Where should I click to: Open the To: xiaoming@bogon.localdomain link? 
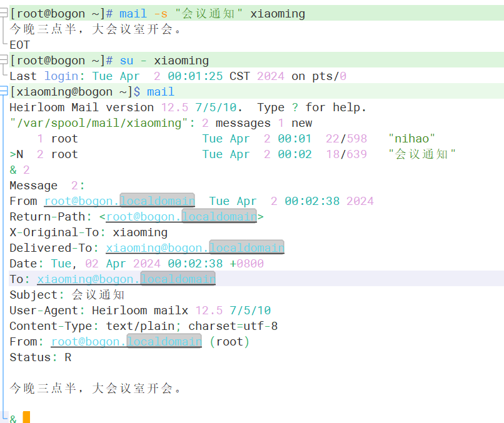tap(126, 279)
